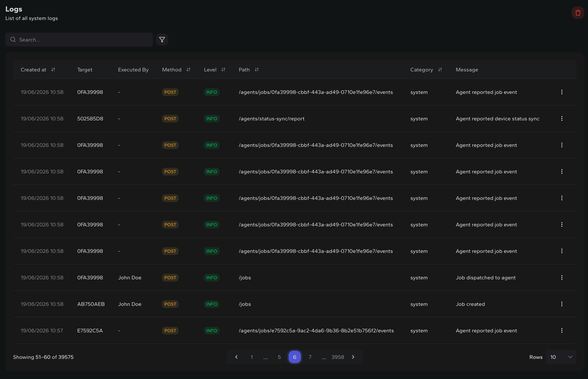
Task: Go to next page arrow
Action: click(x=353, y=357)
